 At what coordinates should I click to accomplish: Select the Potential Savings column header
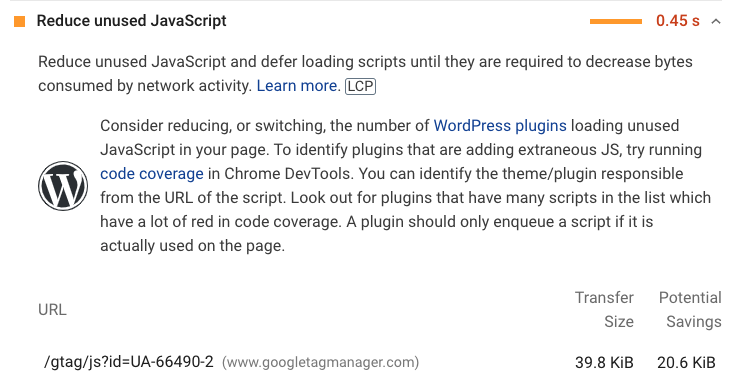(690, 310)
